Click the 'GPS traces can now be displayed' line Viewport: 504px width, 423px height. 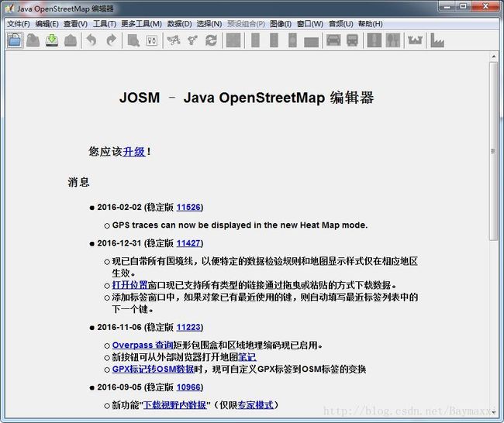(x=240, y=225)
